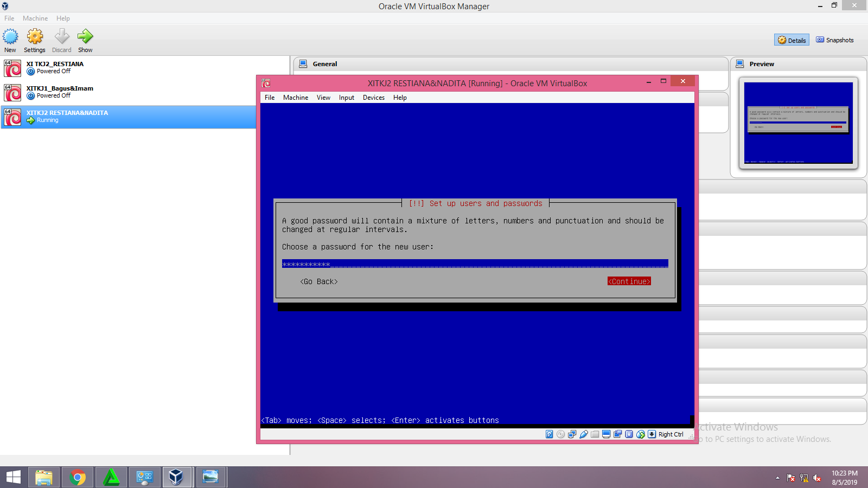Click the Discard toolbar icon
The width and height of the screenshot is (868, 488).
coord(62,41)
